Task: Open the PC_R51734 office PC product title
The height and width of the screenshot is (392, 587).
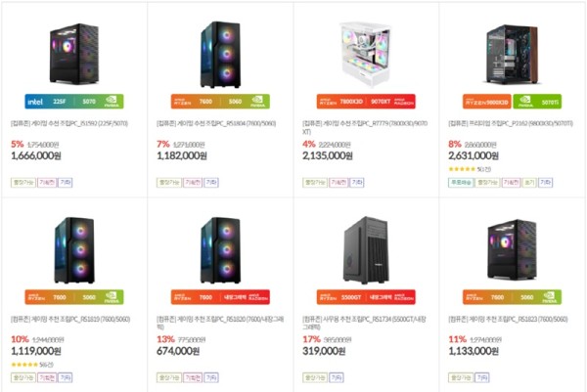Action: (x=364, y=319)
